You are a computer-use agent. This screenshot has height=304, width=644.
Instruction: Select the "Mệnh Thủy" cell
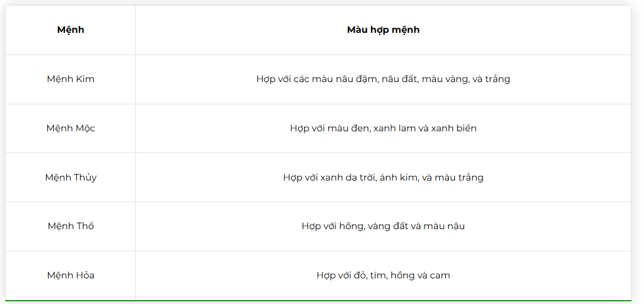[x=71, y=177]
